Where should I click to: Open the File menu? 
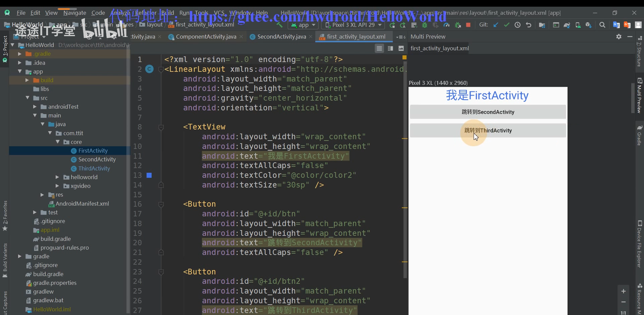[x=21, y=13]
